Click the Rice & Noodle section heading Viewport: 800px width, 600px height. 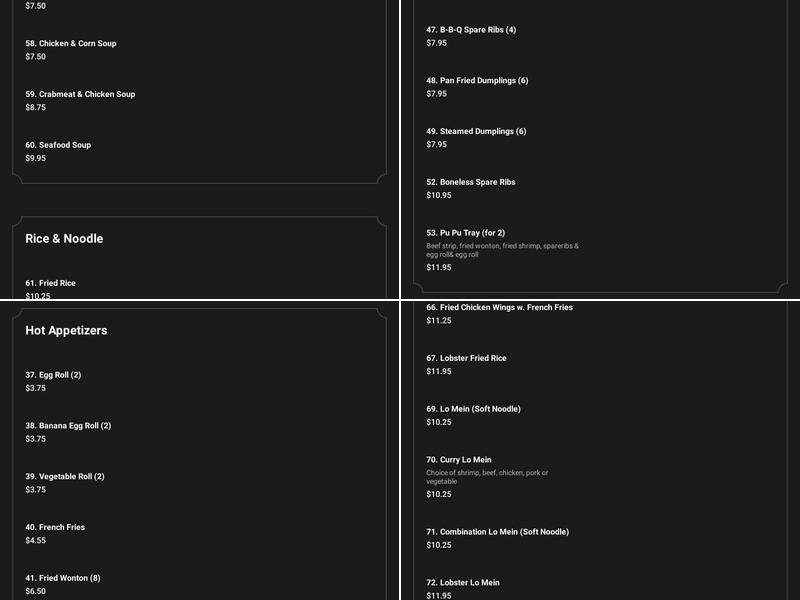64,239
